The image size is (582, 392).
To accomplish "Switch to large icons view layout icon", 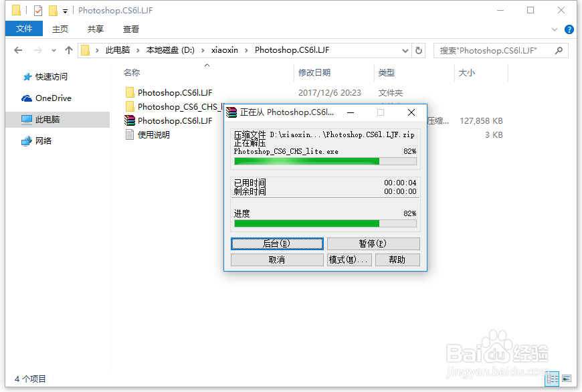I will point(567,379).
